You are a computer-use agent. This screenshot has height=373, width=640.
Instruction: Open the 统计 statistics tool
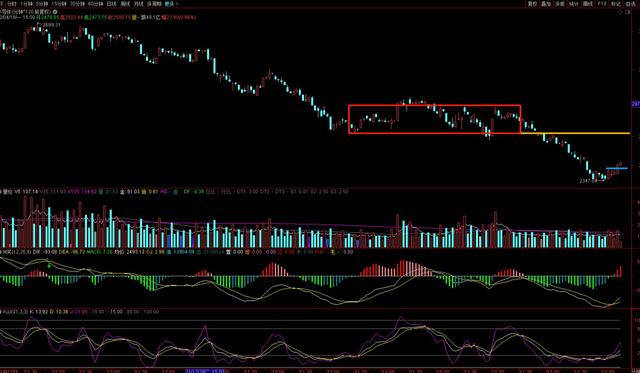pos(573,4)
